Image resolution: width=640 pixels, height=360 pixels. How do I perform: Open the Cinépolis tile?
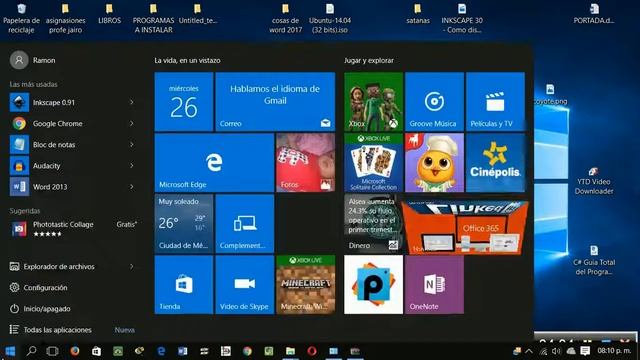coord(495,162)
